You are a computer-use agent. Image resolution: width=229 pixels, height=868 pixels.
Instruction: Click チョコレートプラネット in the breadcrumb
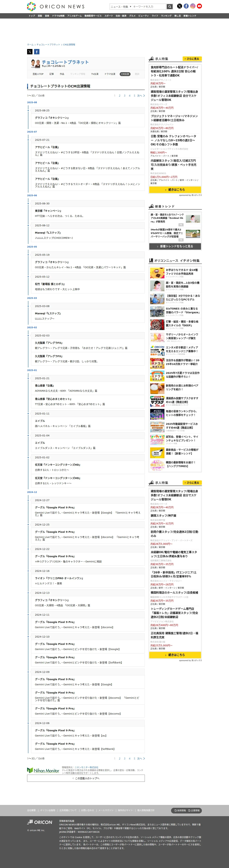click(x=48, y=45)
